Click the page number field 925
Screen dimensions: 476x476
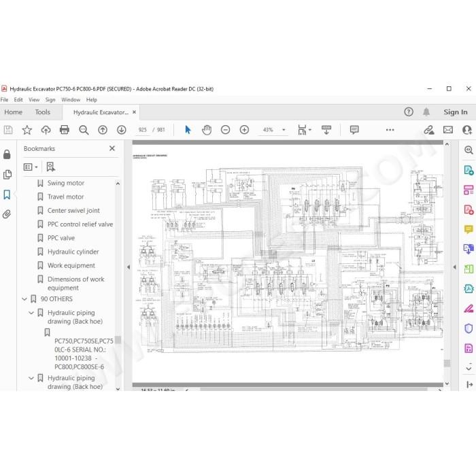pyautogui.click(x=143, y=130)
